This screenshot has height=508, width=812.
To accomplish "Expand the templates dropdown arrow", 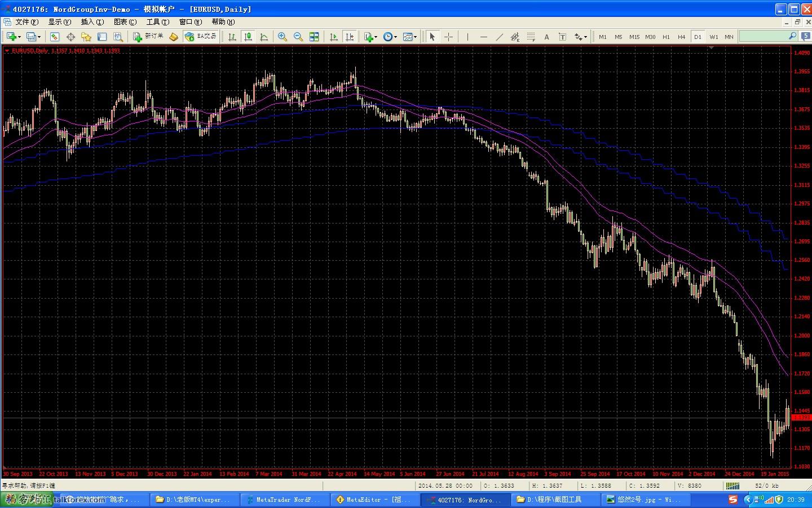I will click(x=416, y=37).
